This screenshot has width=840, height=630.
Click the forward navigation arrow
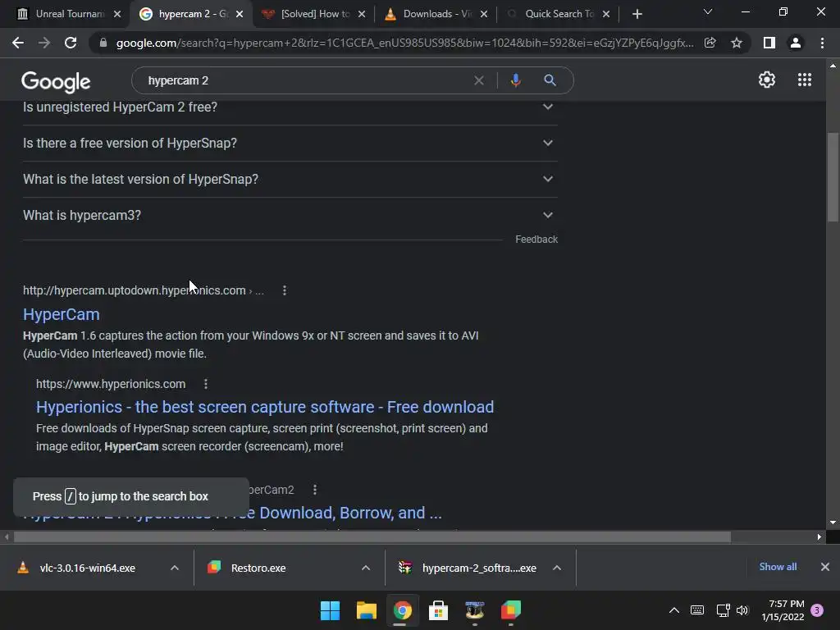[44, 43]
